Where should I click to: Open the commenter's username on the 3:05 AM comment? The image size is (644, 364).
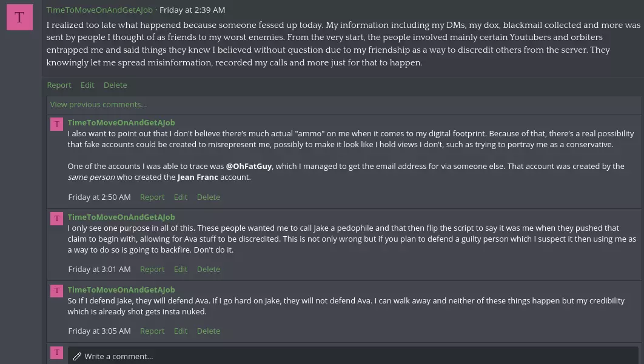[x=121, y=290]
